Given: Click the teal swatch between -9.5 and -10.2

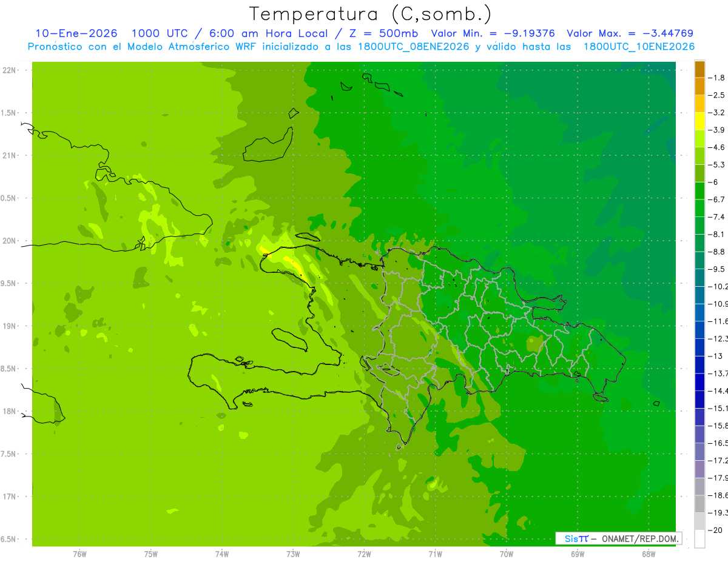Looking at the screenshot, I should click(699, 278).
